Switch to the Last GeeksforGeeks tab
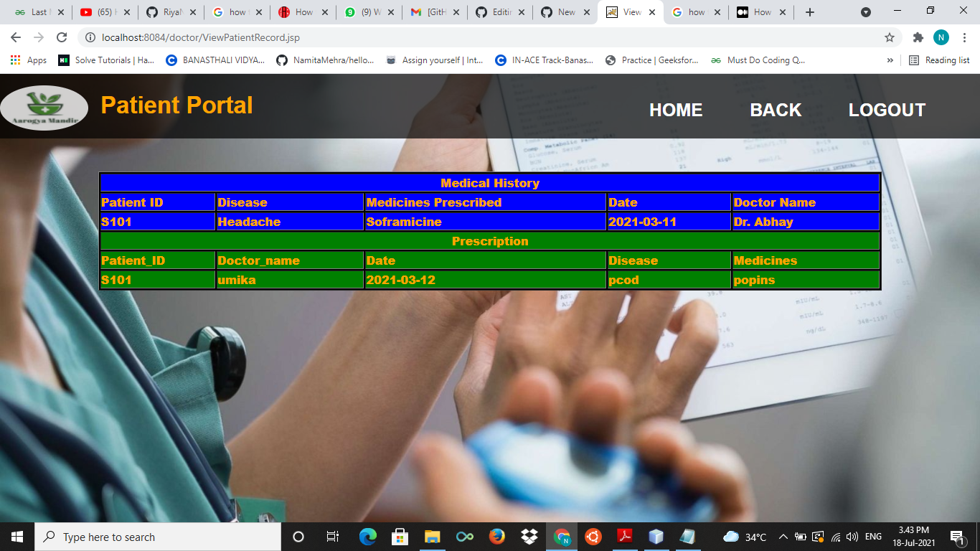Image resolution: width=980 pixels, height=551 pixels. pos(39,12)
